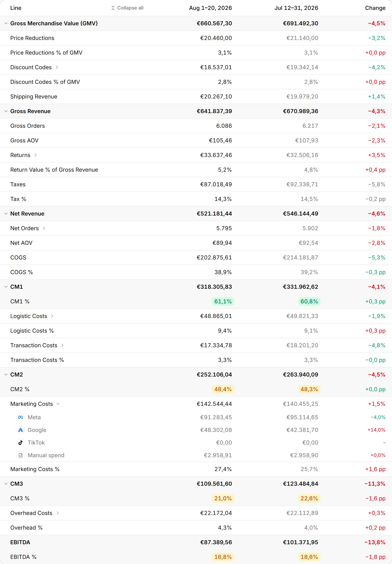Image resolution: width=392 pixels, height=564 pixels.
Task: Click the EBITDA value €87.389,56
Action: click(216, 542)
